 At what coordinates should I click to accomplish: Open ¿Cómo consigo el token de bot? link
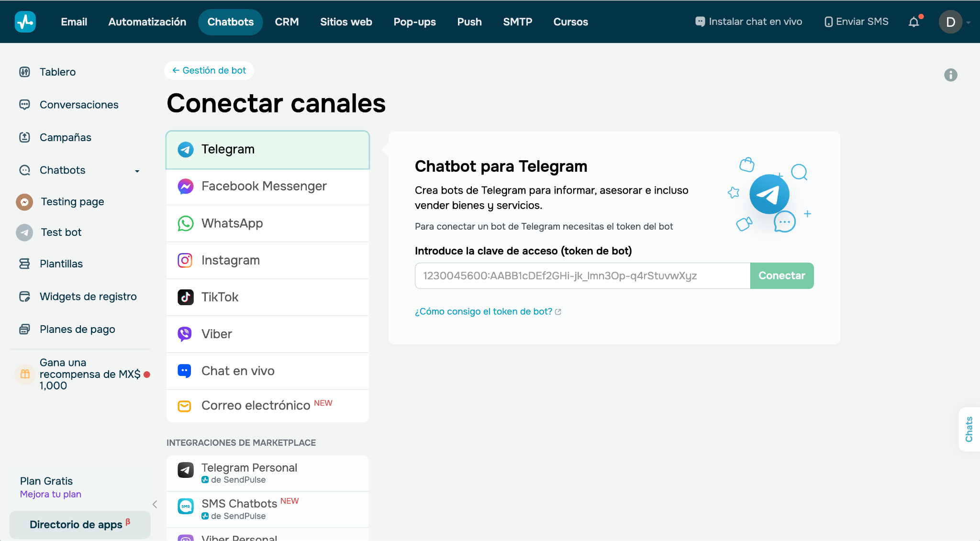pos(488,311)
